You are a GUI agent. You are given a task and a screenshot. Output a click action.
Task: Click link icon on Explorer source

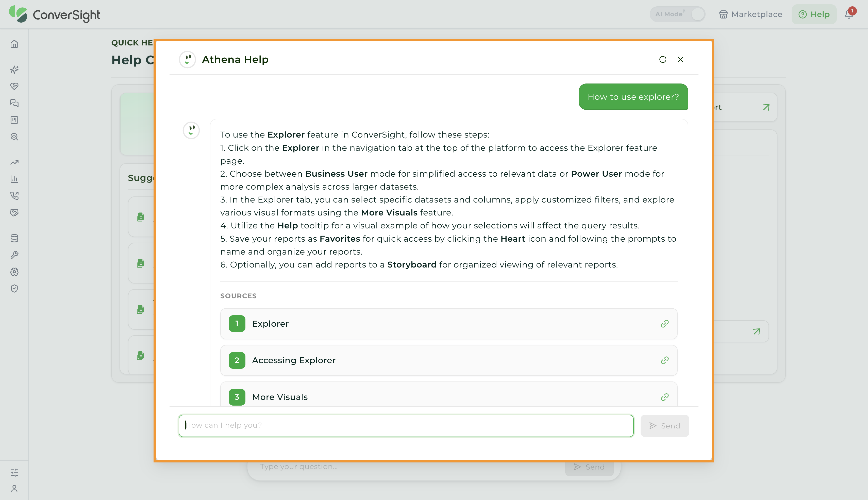click(x=665, y=324)
